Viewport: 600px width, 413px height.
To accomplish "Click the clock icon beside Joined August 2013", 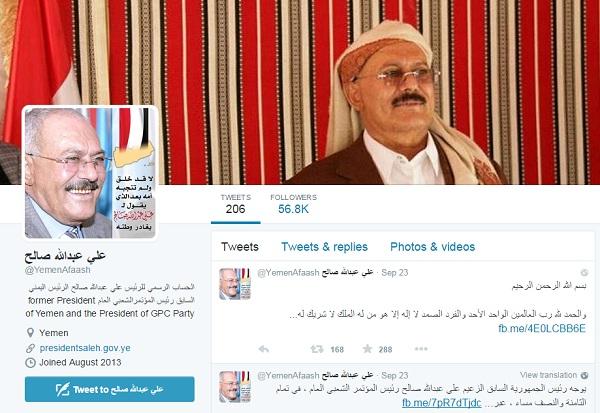I will (x=30, y=362).
